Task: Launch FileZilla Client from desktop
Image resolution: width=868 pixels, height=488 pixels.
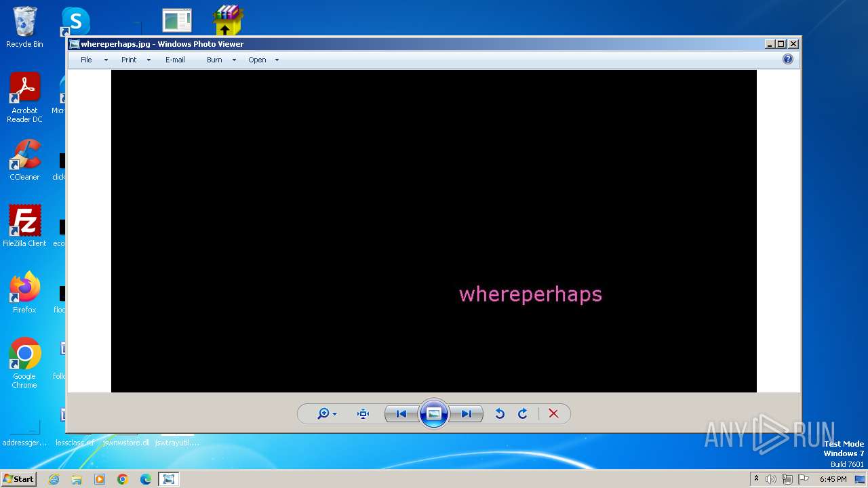Action: [x=24, y=226]
